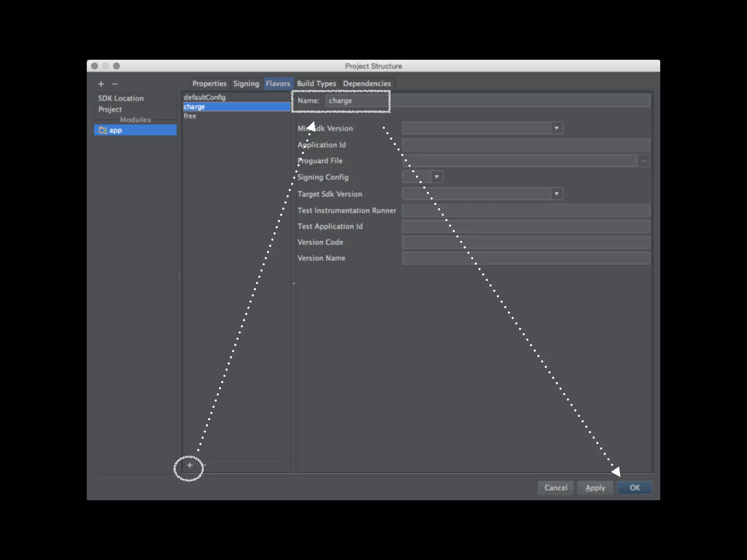Open the Min Sdk Version dropdown

(556, 128)
